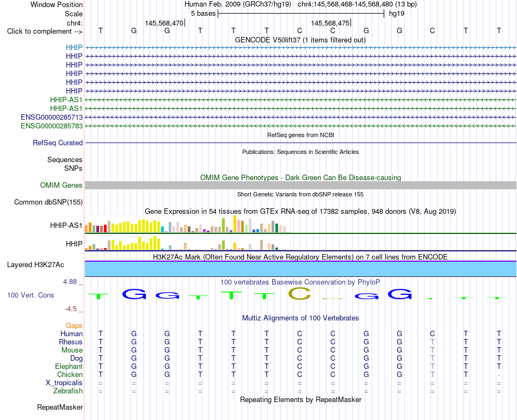Viewport: 517px width, 420px height.
Task: Click the X_tropicalis species label
Action: (64, 383)
